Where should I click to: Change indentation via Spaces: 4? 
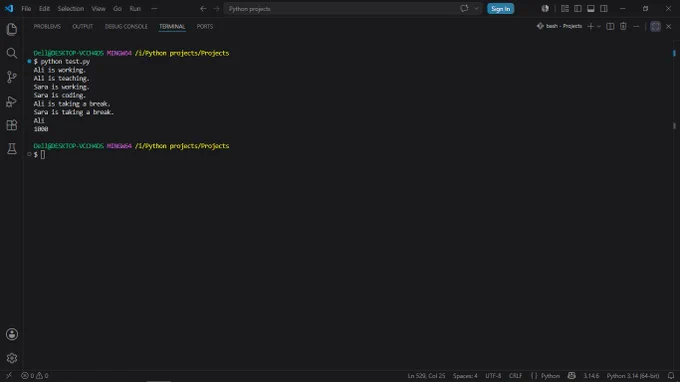[465, 375]
